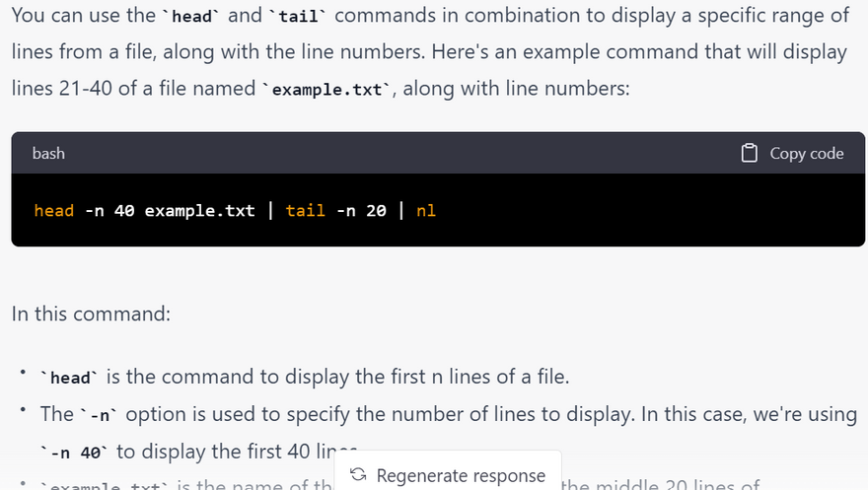The width and height of the screenshot is (868, 490).
Task: Click the number 40 in the code block
Action: (124, 210)
